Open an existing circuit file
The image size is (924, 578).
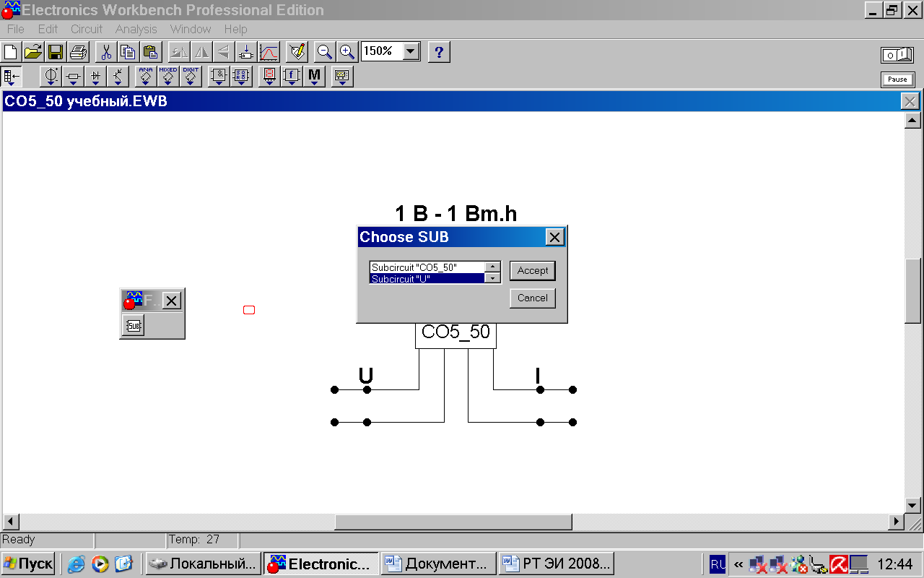(x=33, y=52)
